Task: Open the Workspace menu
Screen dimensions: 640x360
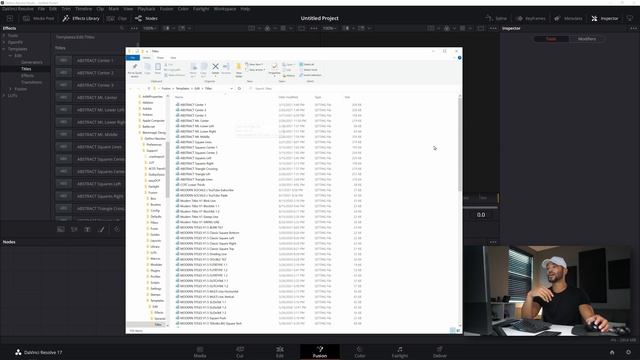Action: tap(224, 9)
